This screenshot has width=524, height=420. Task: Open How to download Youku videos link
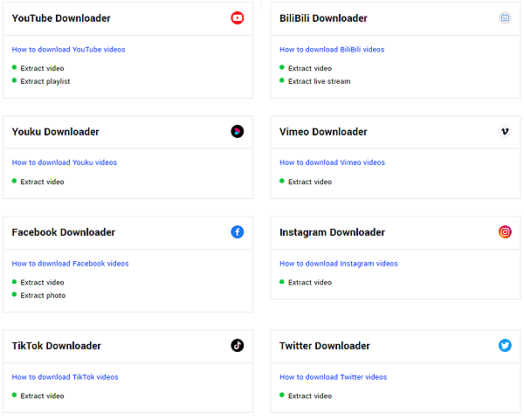click(65, 162)
